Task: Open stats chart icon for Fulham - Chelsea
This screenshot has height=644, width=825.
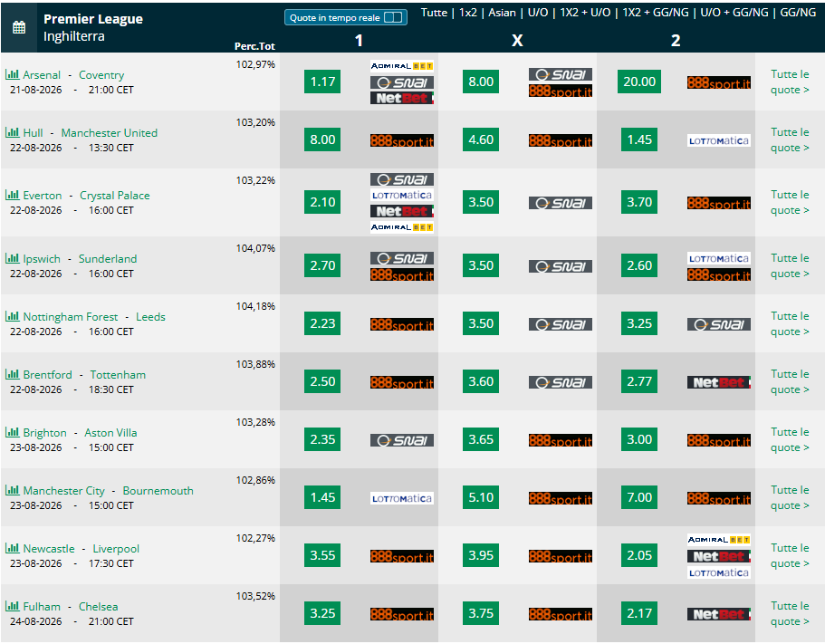Action: click(x=12, y=606)
